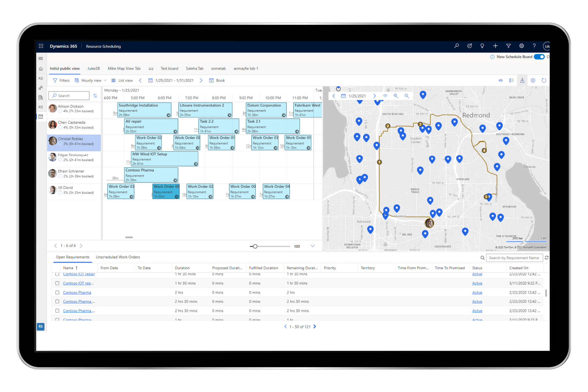Viewport: 588px width, 392px height.
Task: Click the board horizontal scrollbar thumb
Action: pos(129,237)
